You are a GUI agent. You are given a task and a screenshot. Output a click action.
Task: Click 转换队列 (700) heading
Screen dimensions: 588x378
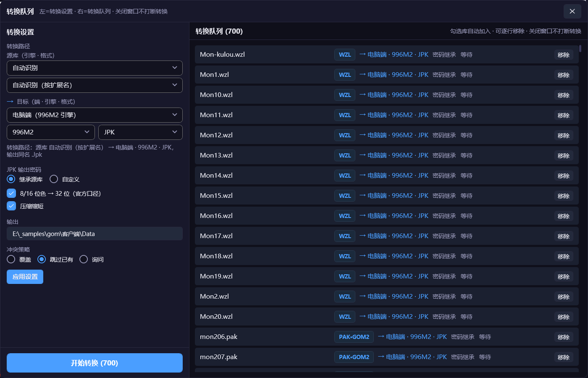point(219,31)
